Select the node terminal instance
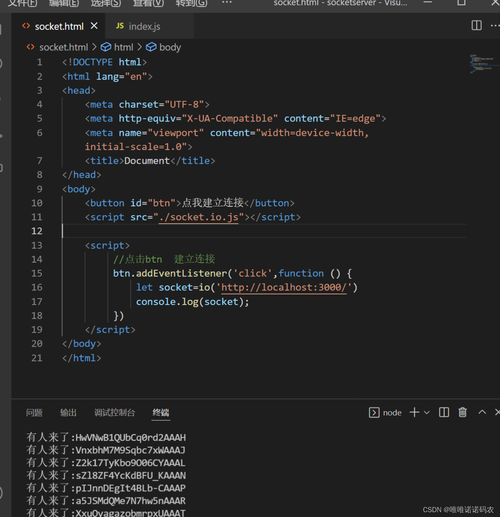This screenshot has height=517, width=500. pos(385,413)
